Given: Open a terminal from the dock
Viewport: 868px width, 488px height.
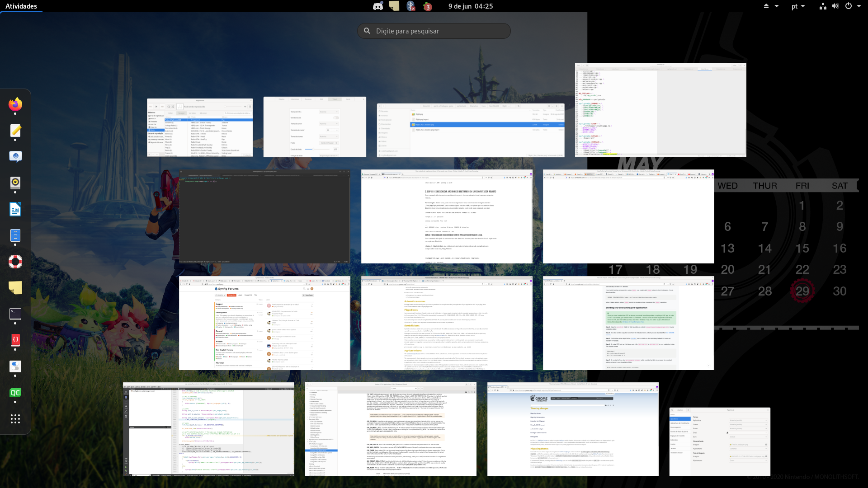Looking at the screenshot, I should click(x=15, y=314).
